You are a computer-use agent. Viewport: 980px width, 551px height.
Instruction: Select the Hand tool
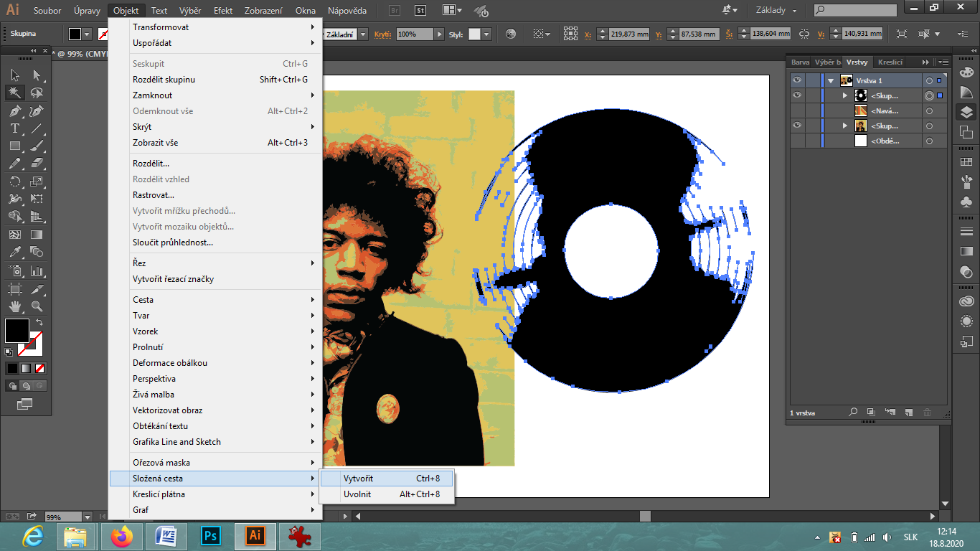click(14, 307)
